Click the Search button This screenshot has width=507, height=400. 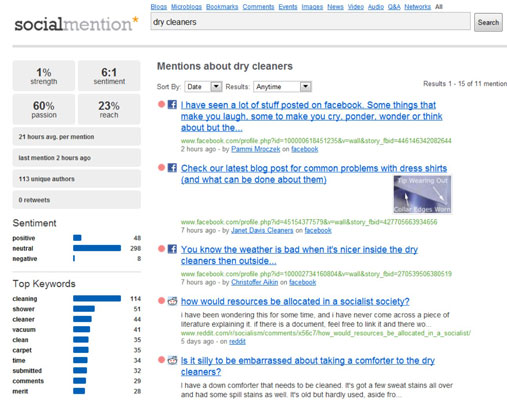click(488, 22)
